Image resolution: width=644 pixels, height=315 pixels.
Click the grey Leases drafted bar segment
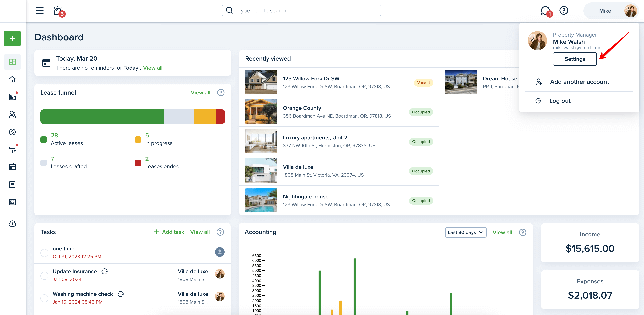179,117
